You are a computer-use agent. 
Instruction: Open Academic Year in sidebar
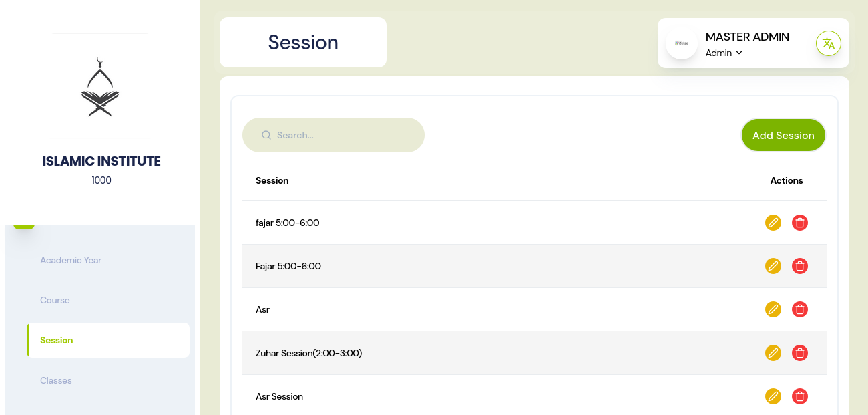coord(71,260)
